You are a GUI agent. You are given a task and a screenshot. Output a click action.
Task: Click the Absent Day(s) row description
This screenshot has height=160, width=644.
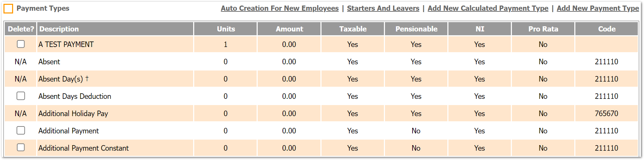61,79
